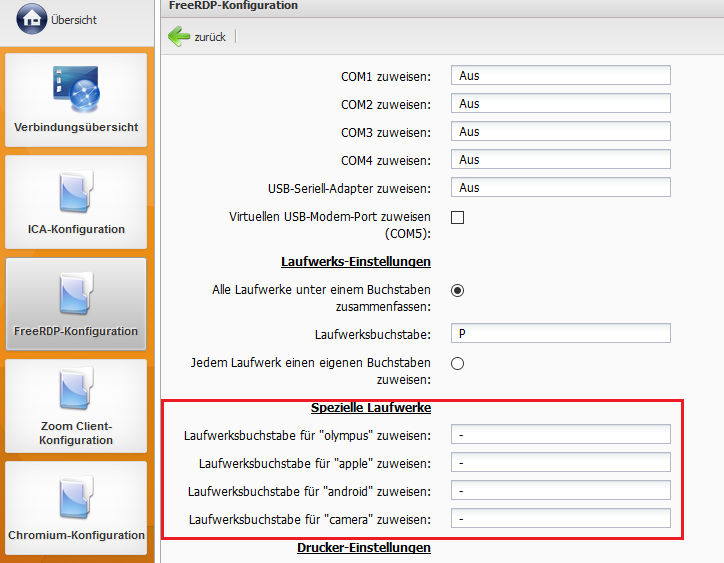This screenshot has width=724, height=563.
Task: Click the drive letter field for "olympus"
Action: [560, 434]
